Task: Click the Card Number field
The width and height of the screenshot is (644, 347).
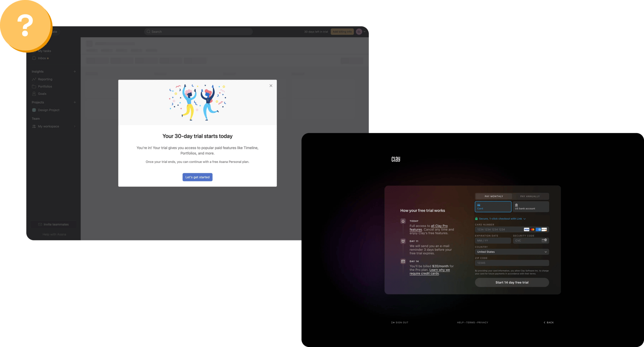Action: pos(512,229)
